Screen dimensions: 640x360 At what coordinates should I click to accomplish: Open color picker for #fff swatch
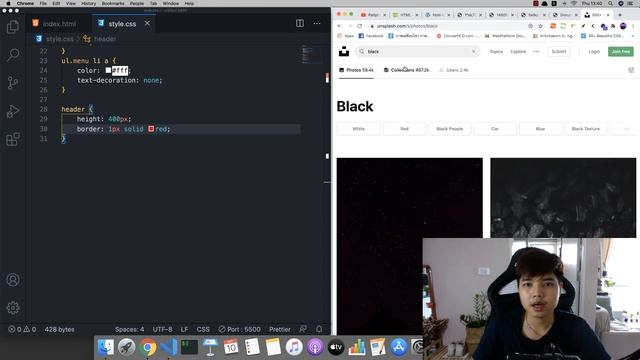(108, 70)
